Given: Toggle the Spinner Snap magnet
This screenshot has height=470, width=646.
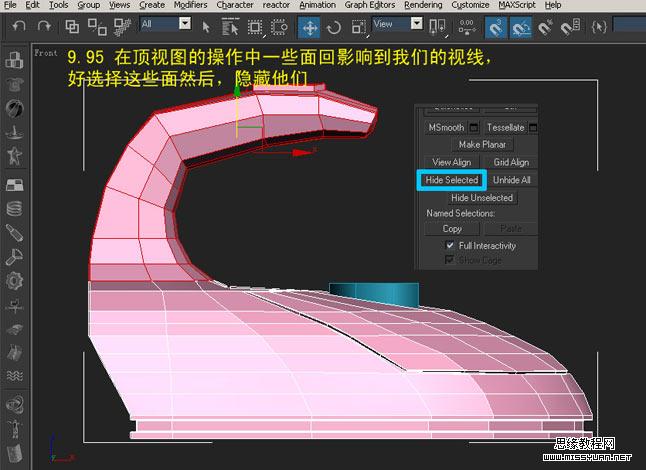Looking at the screenshot, I should pyautogui.click(x=571, y=27).
